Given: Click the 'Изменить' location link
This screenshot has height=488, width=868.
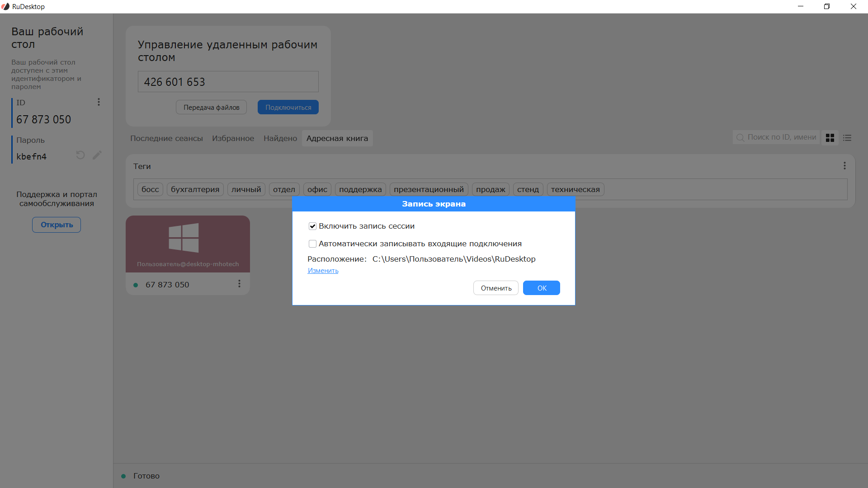Looking at the screenshot, I should point(323,271).
